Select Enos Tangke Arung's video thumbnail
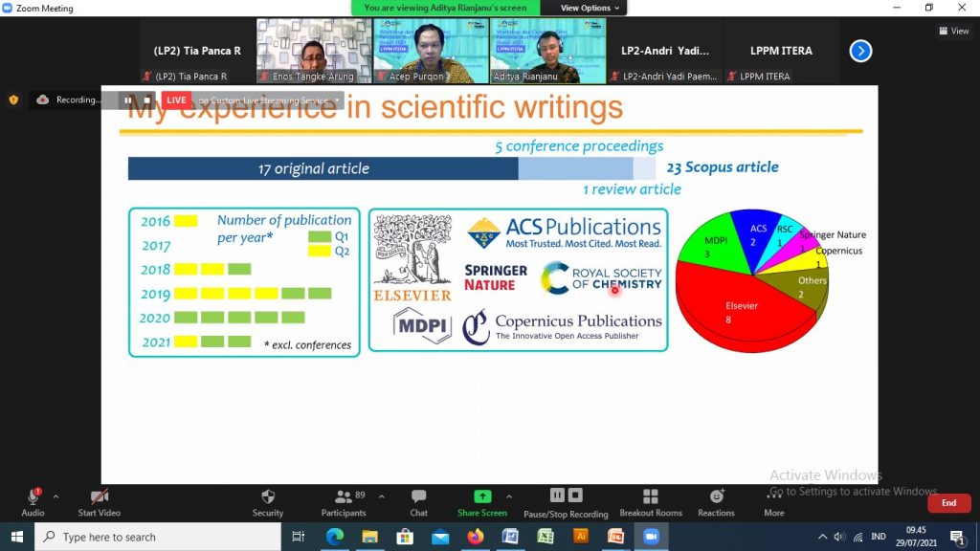The width and height of the screenshot is (980, 551). point(314,51)
